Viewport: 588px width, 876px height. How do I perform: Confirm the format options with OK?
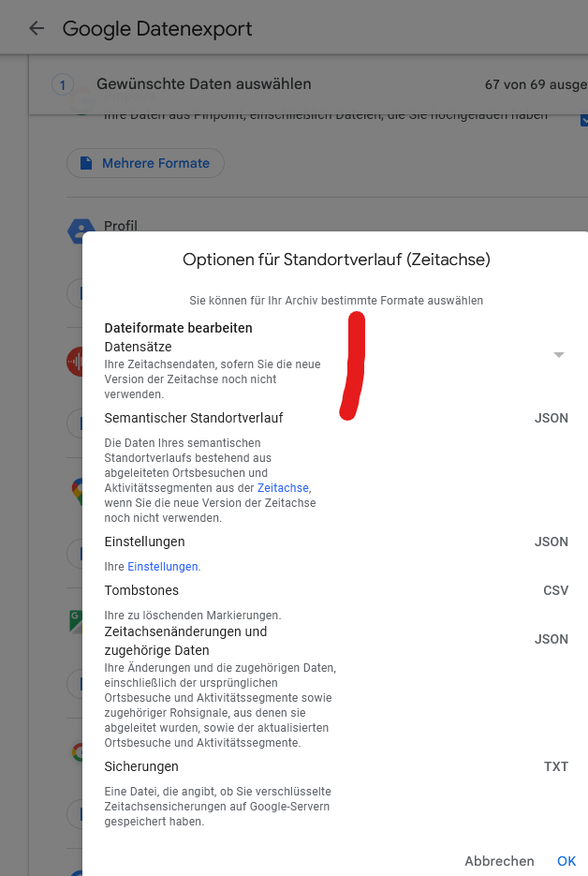[566, 861]
